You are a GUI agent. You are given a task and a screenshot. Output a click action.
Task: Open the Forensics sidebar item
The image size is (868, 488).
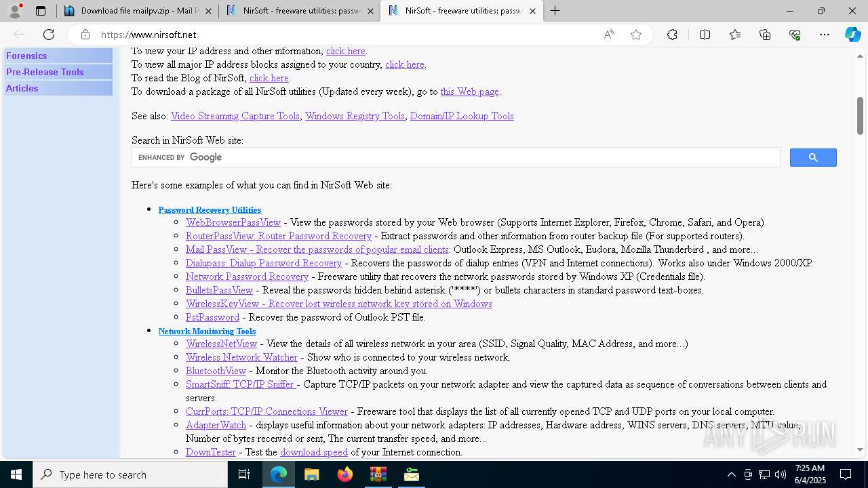(x=58, y=56)
